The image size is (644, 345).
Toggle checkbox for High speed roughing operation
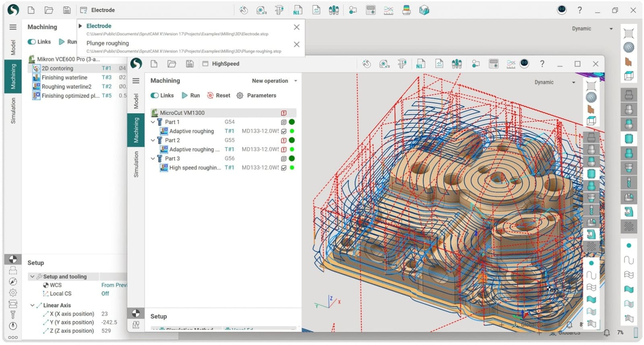tap(284, 168)
